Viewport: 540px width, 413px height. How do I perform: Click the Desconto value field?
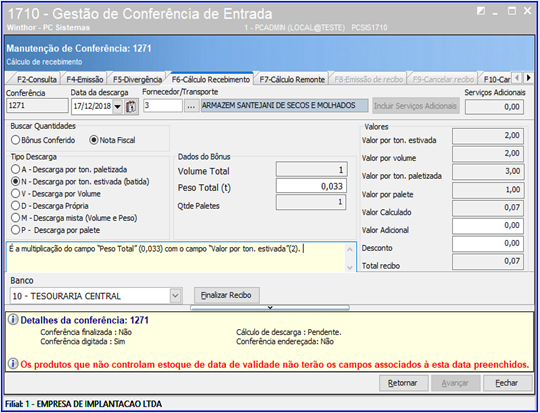click(488, 244)
